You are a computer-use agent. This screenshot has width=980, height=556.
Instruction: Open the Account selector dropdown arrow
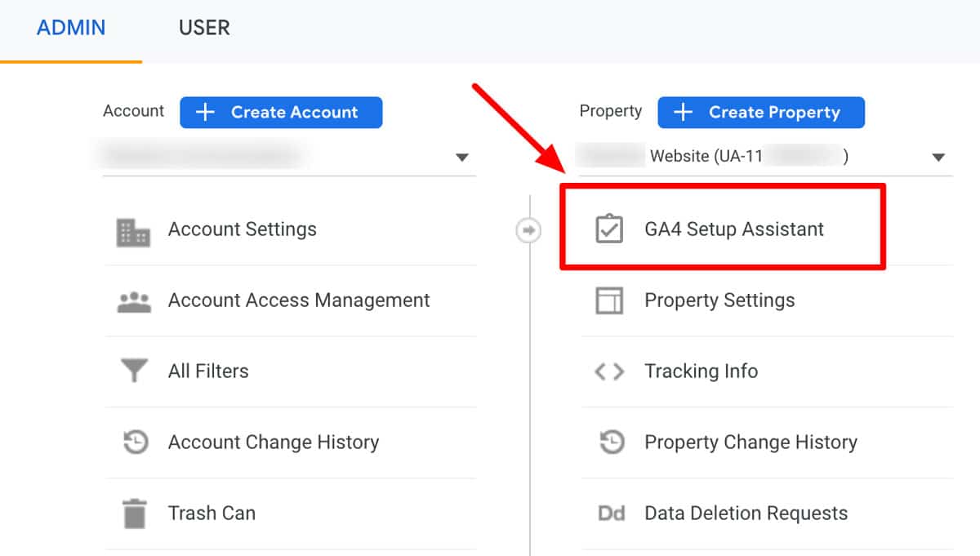[462, 157]
